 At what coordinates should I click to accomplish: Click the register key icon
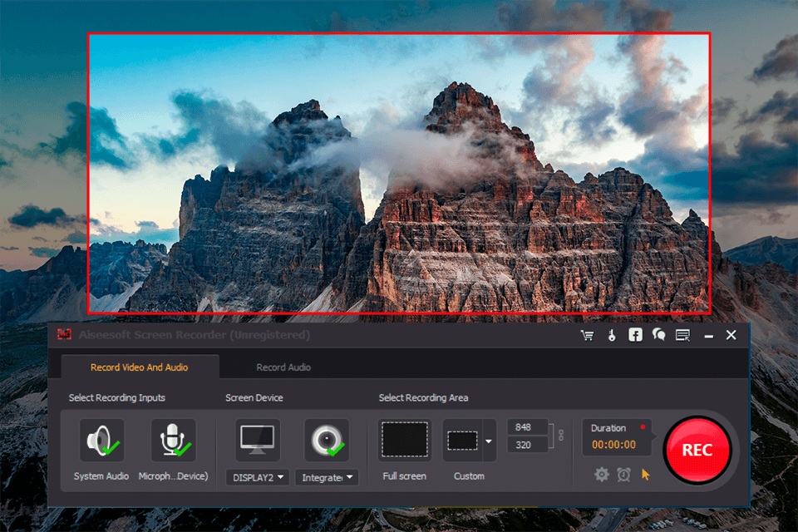[612, 335]
